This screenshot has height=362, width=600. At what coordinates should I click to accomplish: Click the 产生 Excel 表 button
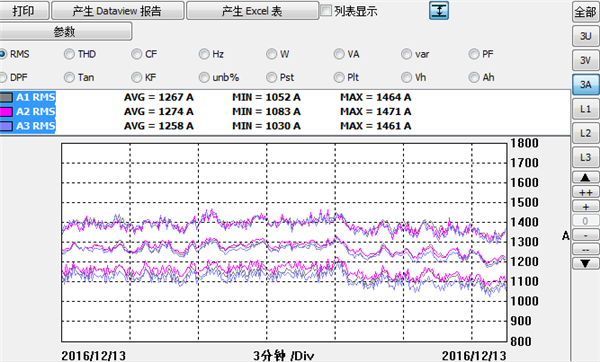pos(252,11)
